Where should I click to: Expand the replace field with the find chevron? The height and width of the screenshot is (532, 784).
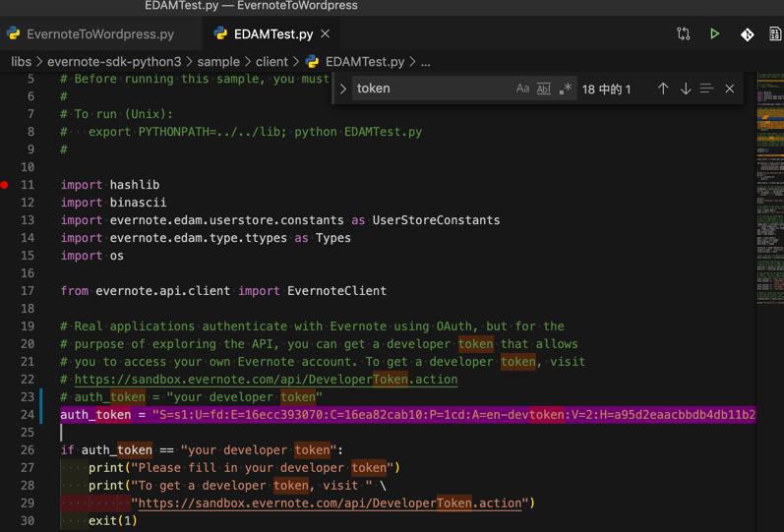click(343, 89)
